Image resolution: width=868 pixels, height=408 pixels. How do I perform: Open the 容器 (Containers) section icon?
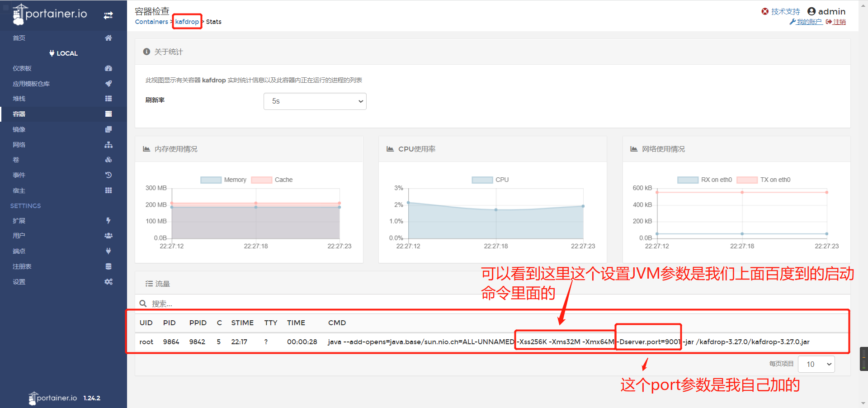(x=108, y=114)
